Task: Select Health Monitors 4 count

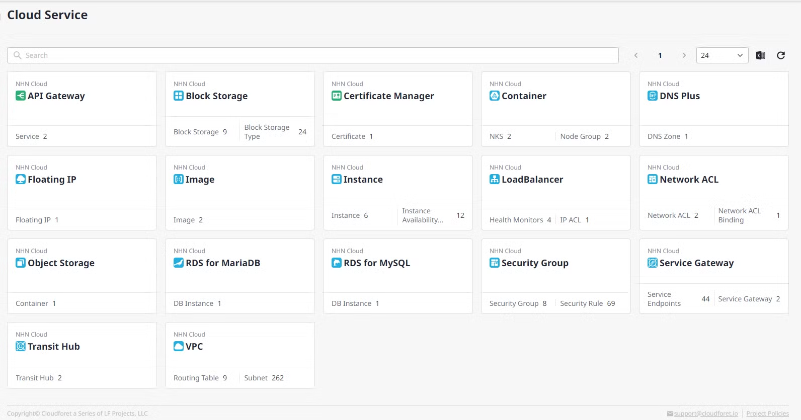Action: point(520,220)
